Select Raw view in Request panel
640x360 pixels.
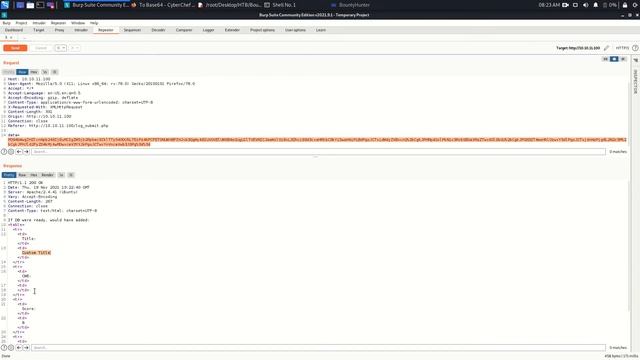22,72
